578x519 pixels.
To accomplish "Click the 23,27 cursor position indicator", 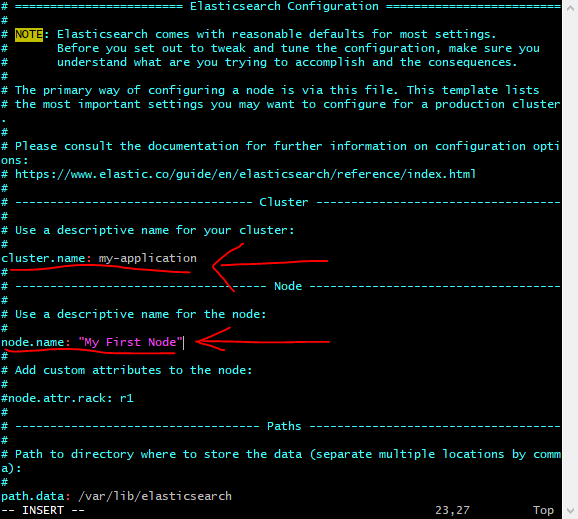I will click(452, 510).
